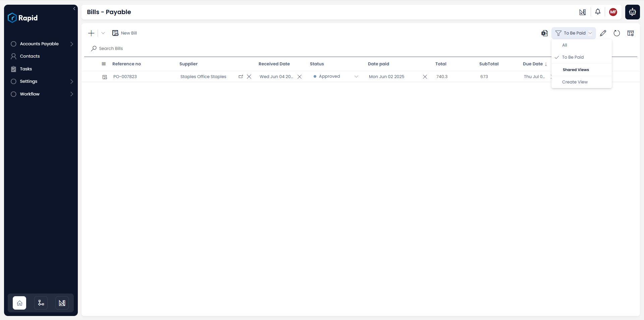The width and height of the screenshot is (644, 320).
Task: Sort by Received Date column
Action: (274, 64)
